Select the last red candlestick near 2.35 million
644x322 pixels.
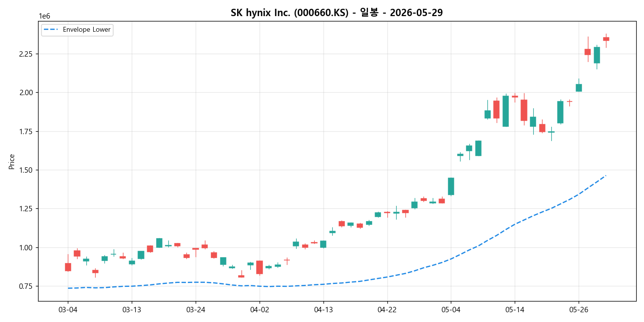click(606, 39)
